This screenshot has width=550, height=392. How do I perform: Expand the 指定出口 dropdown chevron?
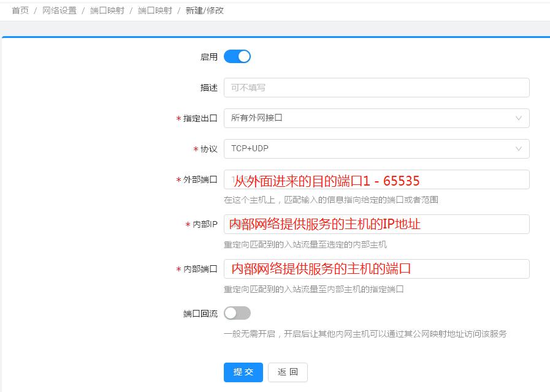click(519, 118)
